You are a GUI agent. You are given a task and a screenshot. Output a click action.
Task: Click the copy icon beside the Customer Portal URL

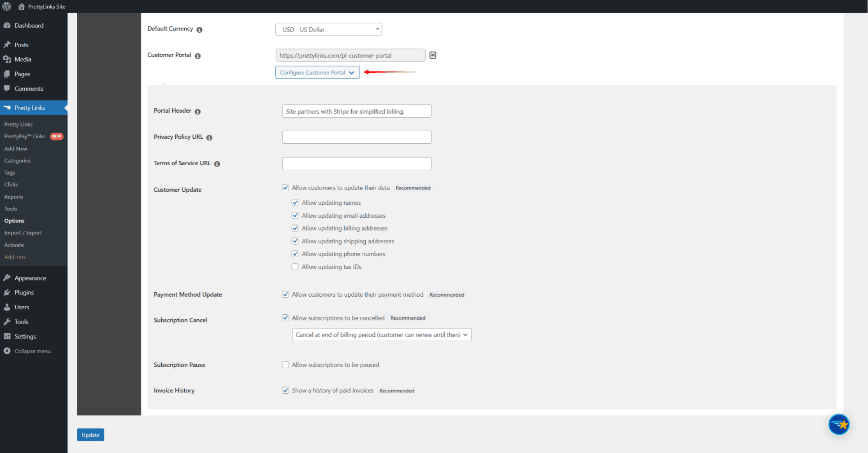432,55
